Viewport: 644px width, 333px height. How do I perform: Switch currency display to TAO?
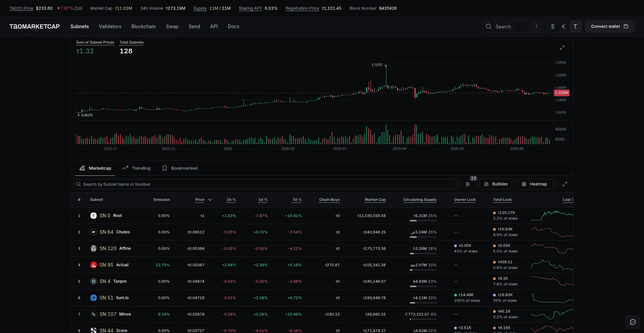point(575,26)
